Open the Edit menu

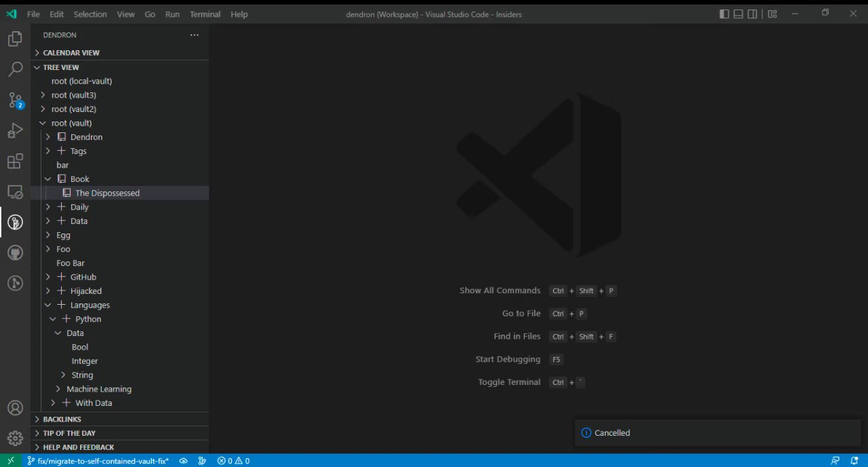57,14
